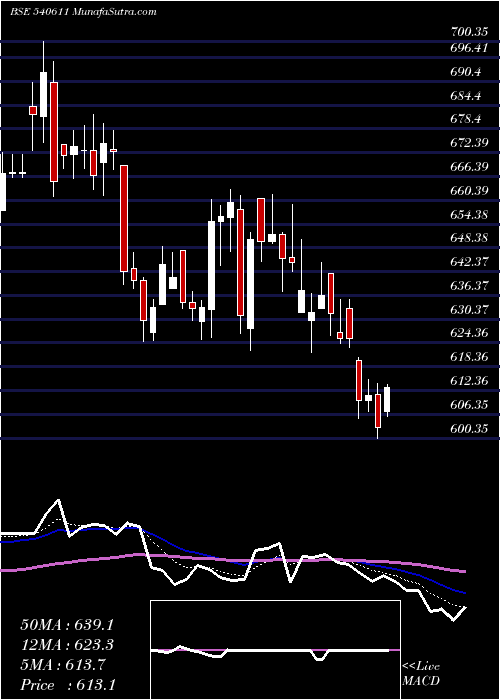Click the 700.35 price axis label
The height and width of the screenshot is (700, 500).
469,32
